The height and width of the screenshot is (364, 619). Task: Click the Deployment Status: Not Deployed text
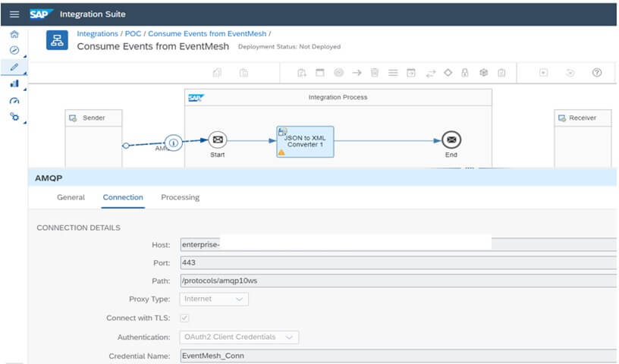289,46
